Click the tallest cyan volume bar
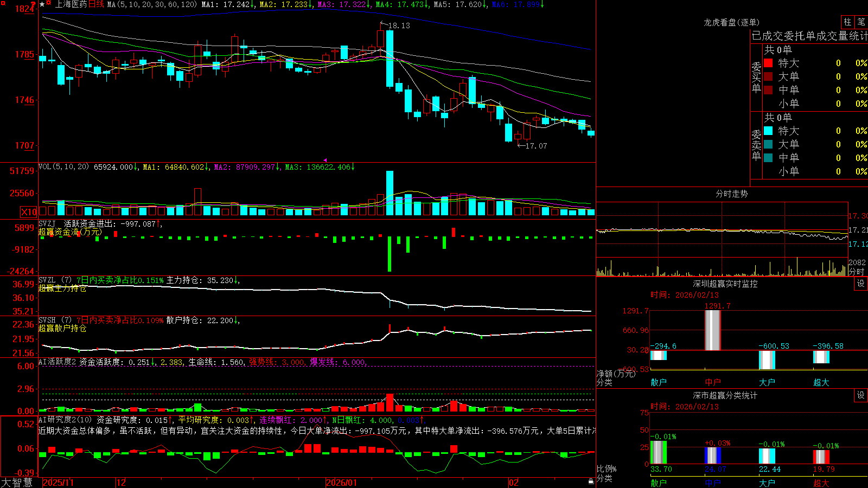 (x=390, y=193)
